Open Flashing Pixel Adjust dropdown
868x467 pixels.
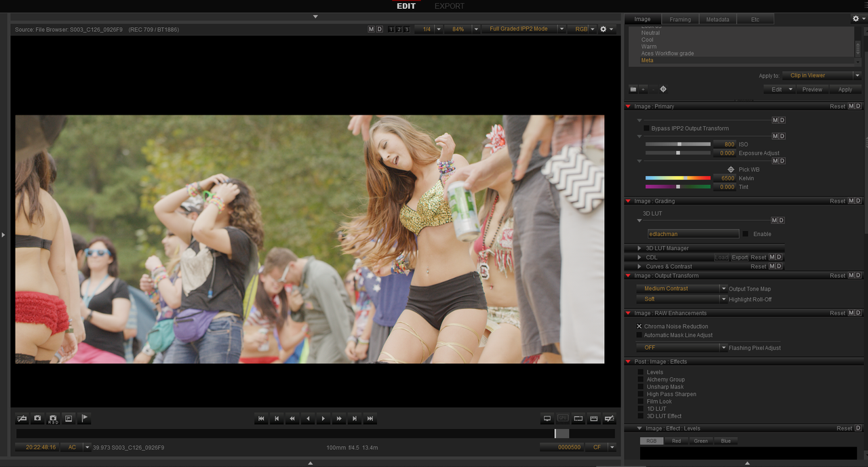pos(681,348)
